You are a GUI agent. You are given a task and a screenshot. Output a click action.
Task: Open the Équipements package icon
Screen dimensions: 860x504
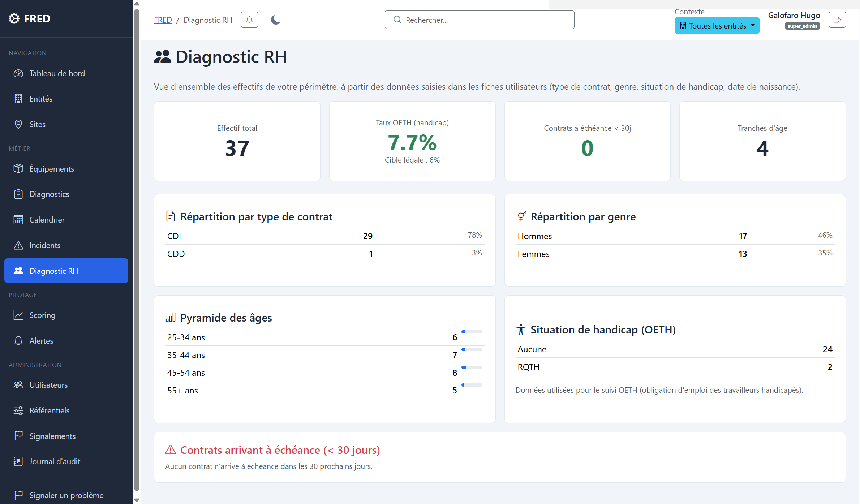(x=18, y=168)
